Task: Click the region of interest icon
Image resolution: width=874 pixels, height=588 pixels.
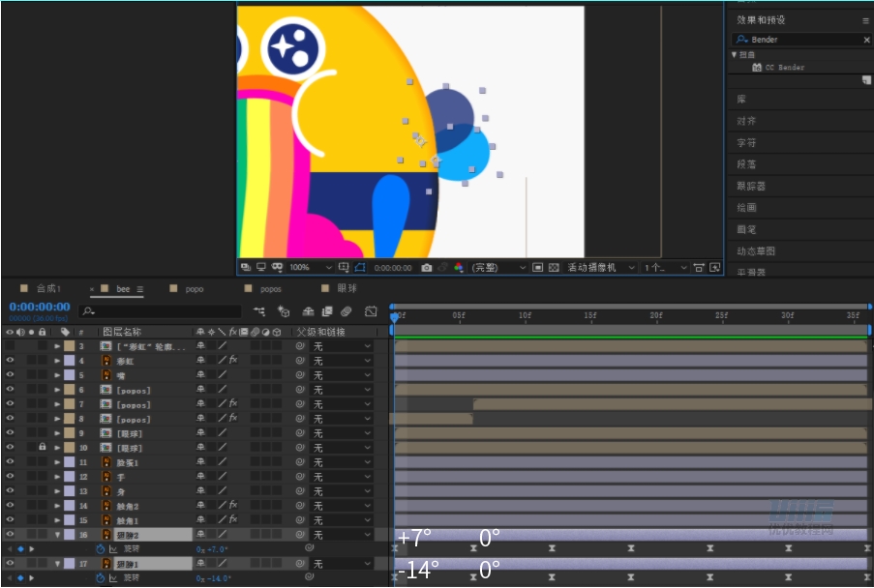Action: point(344,268)
